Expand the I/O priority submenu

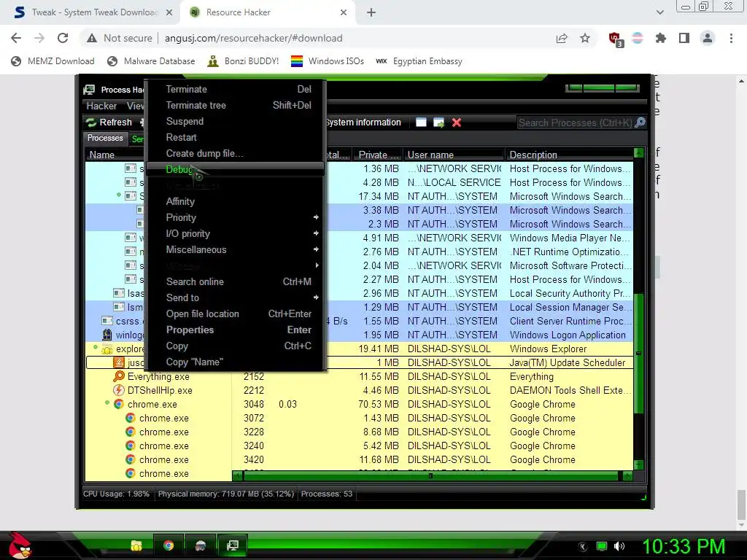[236, 233]
